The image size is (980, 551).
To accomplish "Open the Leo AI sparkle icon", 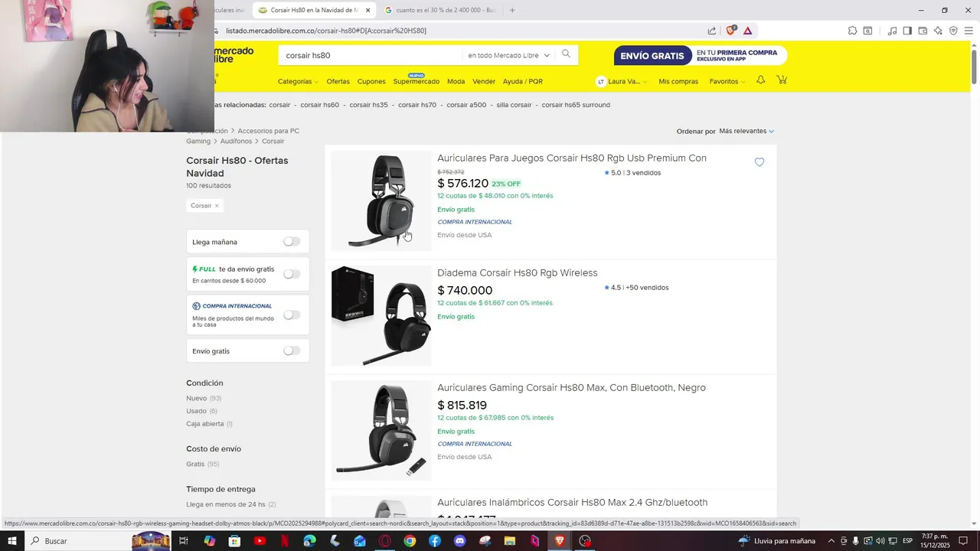I will click(938, 31).
